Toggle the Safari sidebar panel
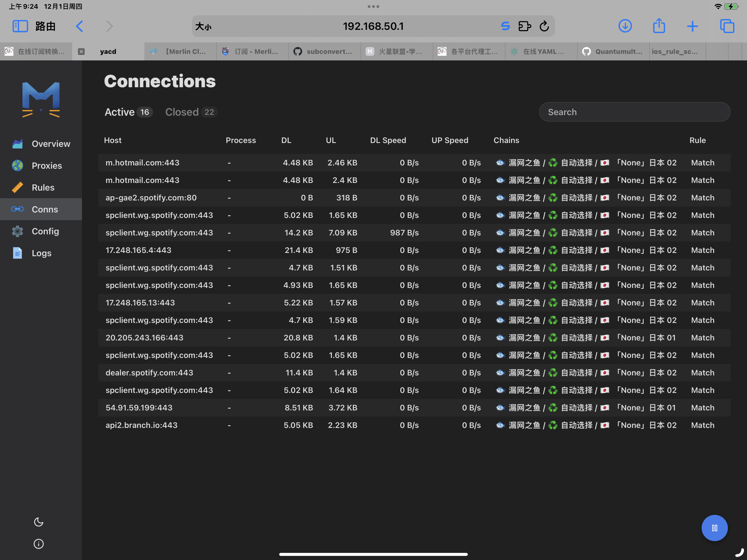The image size is (747, 560). (20, 26)
